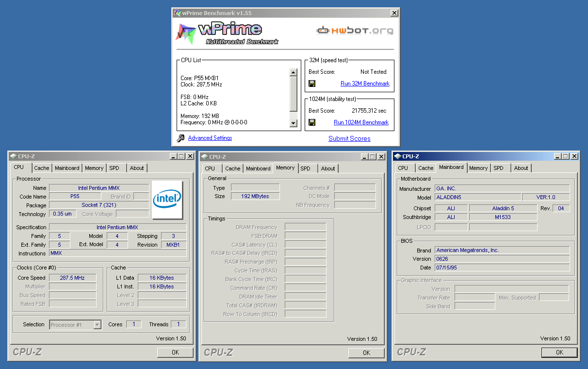Click OK in the CPU-Z Memory window
The image size is (588, 369).
coord(366,353)
